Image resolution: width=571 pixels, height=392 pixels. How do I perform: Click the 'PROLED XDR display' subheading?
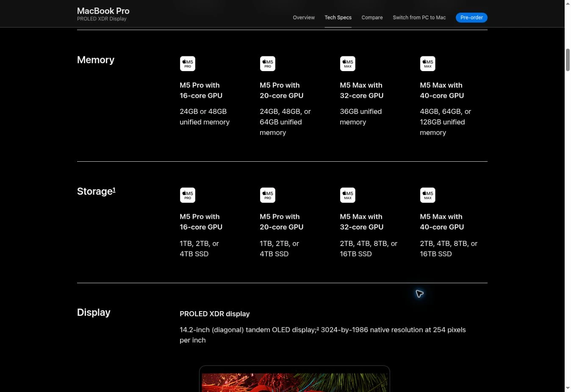pos(215,314)
